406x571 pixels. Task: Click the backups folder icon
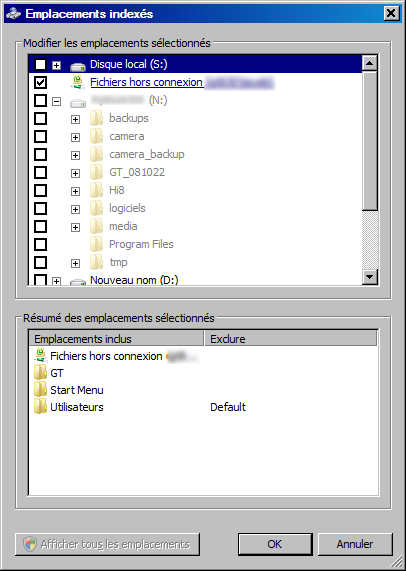[96, 118]
